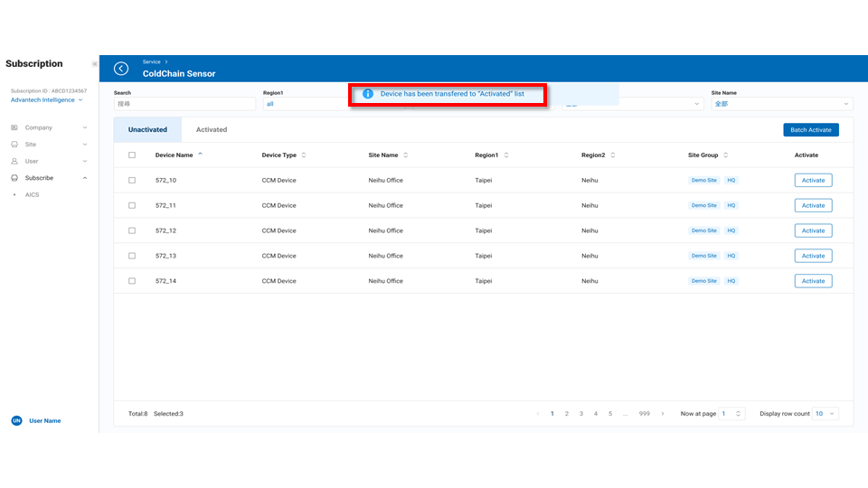The width and height of the screenshot is (868, 488).
Task: Click the Company icon in sidebar
Action: click(14, 127)
